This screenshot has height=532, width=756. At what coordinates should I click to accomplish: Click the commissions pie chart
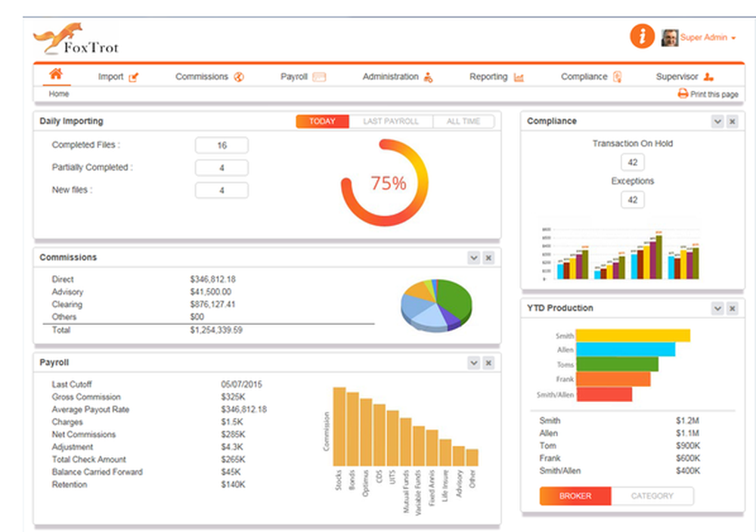click(436, 305)
